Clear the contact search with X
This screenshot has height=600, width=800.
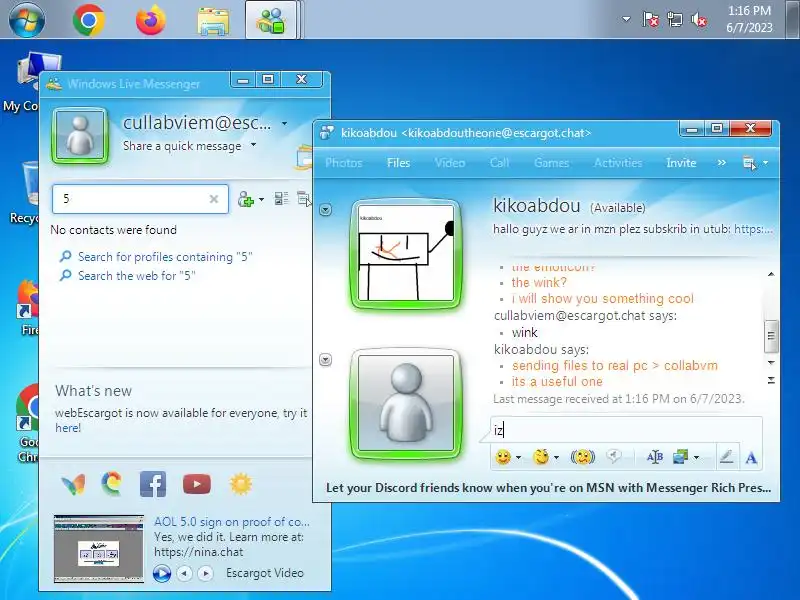214,199
